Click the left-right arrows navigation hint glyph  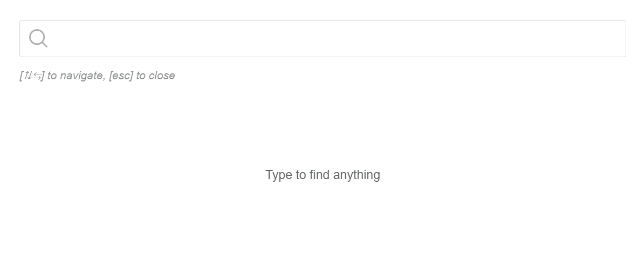(37, 76)
